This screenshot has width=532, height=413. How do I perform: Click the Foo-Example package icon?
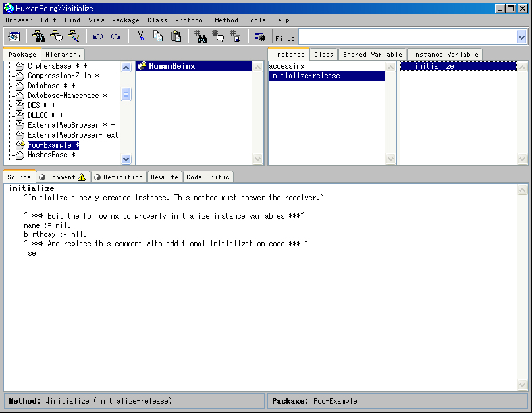tap(20, 146)
